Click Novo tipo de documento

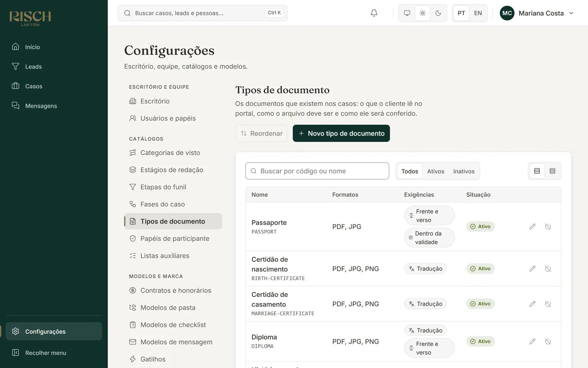click(341, 133)
